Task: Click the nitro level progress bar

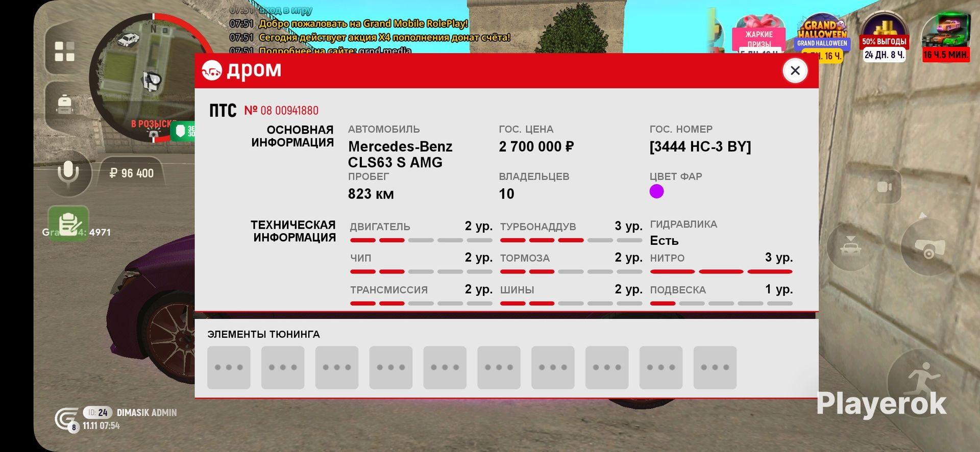Action: 721,271
